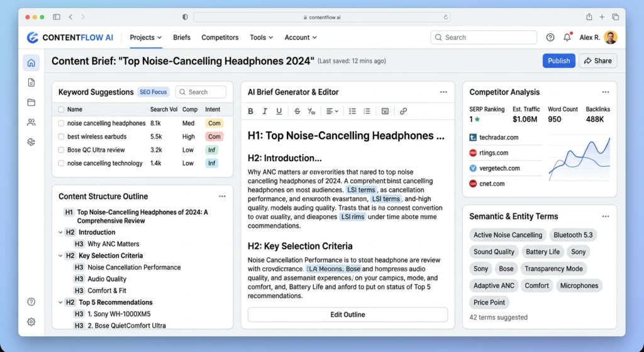Select the Transparency Mode term chip

click(553, 269)
